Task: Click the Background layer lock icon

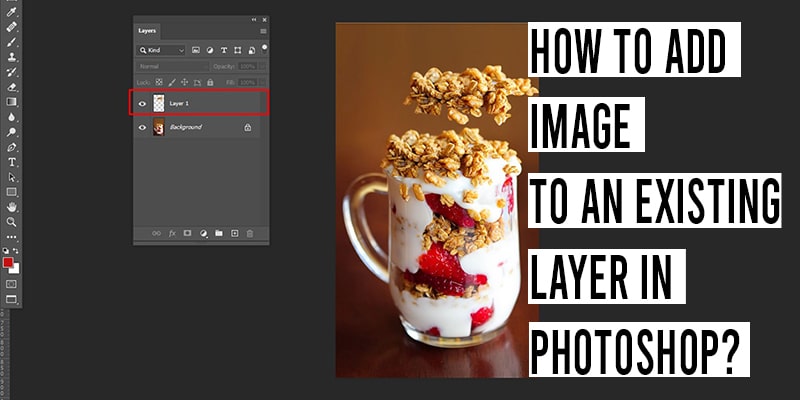Action: pyautogui.click(x=247, y=128)
